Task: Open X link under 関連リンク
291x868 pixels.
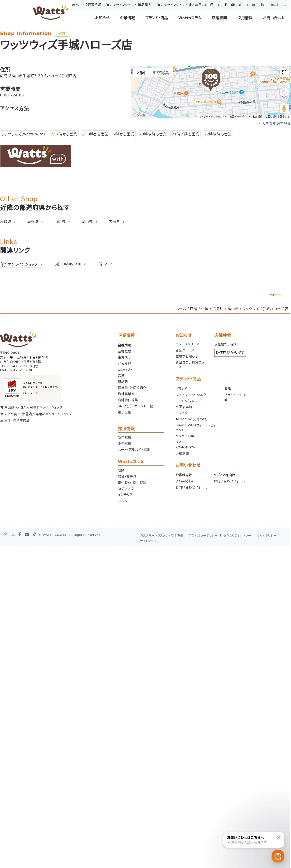Action: tap(105, 264)
